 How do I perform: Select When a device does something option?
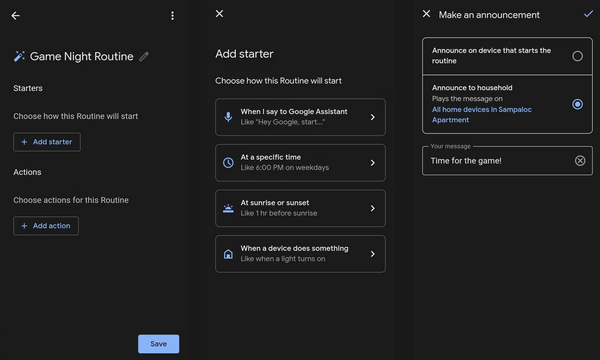tap(300, 254)
